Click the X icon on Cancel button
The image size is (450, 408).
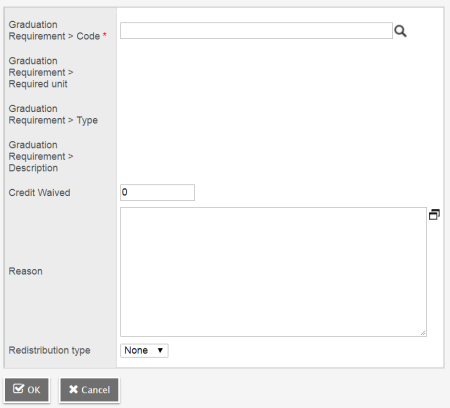click(x=73, y=389)
